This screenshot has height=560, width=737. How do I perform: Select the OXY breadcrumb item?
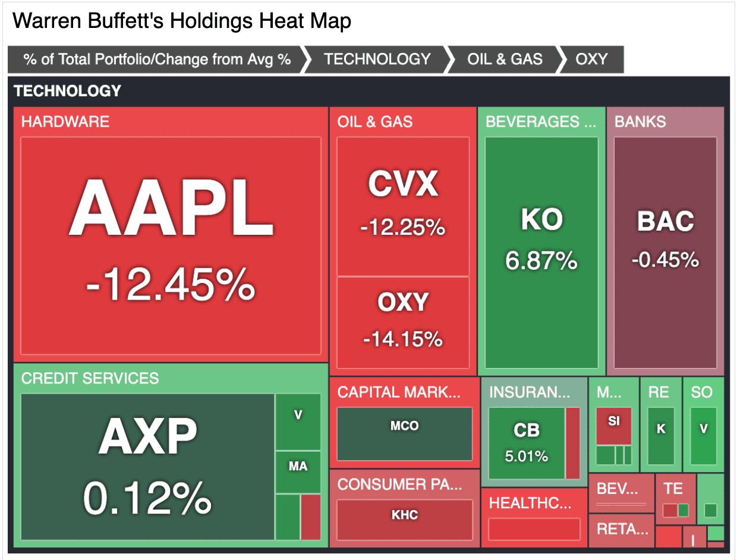click(x=592, y=59)
